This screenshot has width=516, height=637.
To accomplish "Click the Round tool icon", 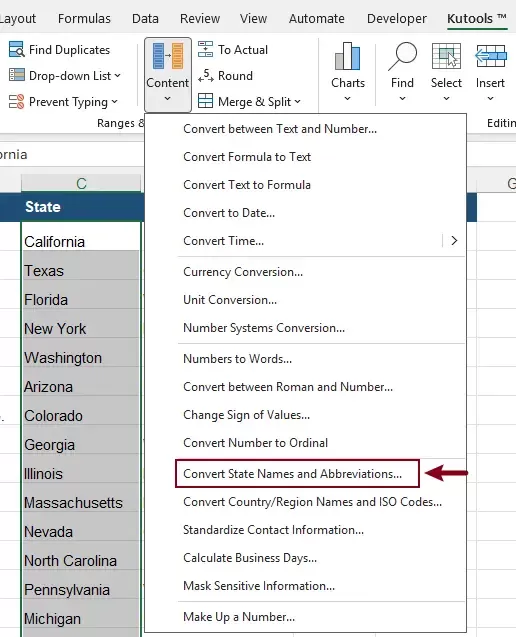I will tap(205, 75).
